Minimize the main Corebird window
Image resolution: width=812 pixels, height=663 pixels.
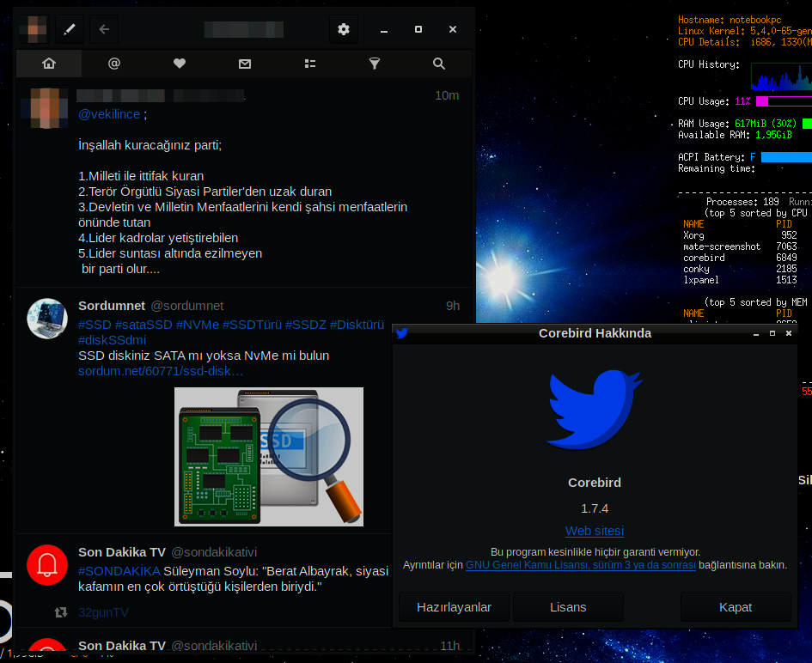pyautogui.click(x=384, y=29)
